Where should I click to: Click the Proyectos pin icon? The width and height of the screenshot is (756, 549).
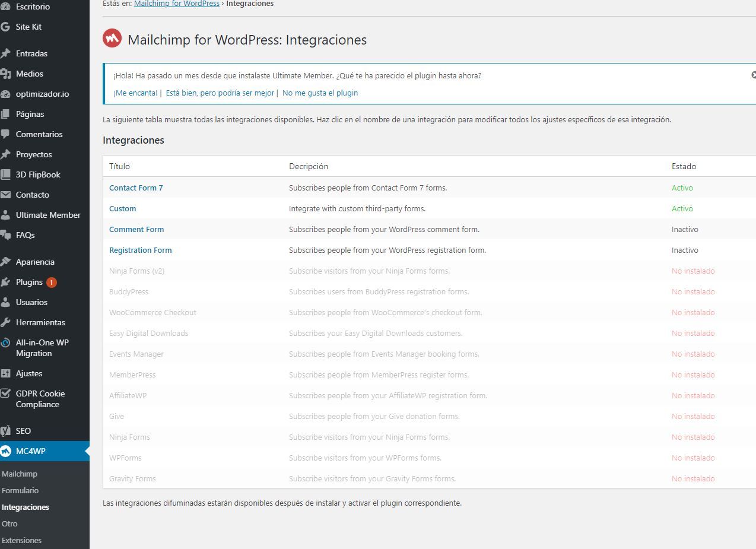(x=5, y=154)
